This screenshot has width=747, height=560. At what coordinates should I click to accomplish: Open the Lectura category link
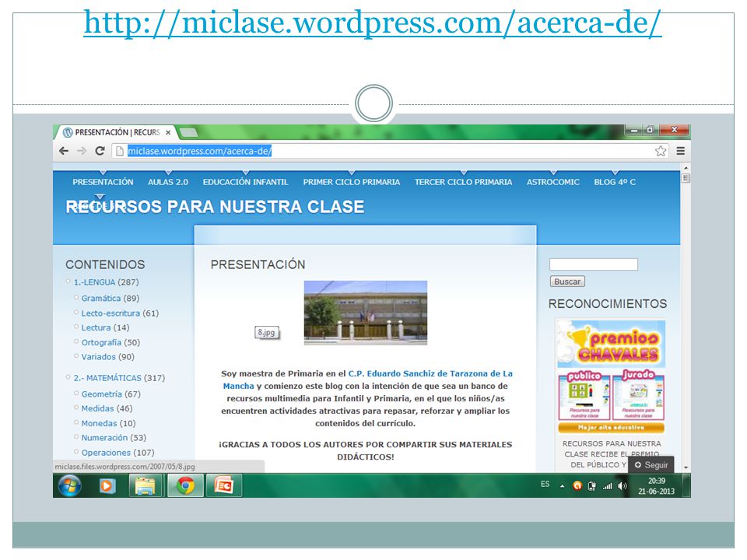point(96,327)
